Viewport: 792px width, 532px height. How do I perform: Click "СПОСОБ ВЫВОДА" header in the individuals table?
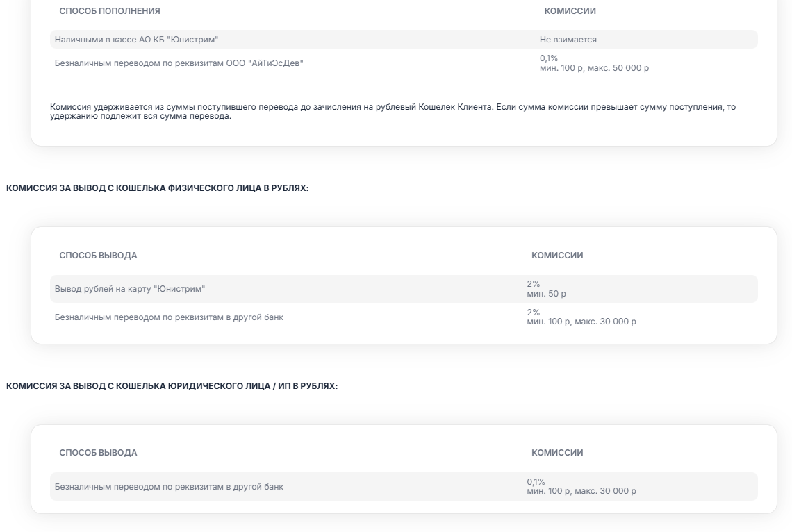tap(98, 256)
